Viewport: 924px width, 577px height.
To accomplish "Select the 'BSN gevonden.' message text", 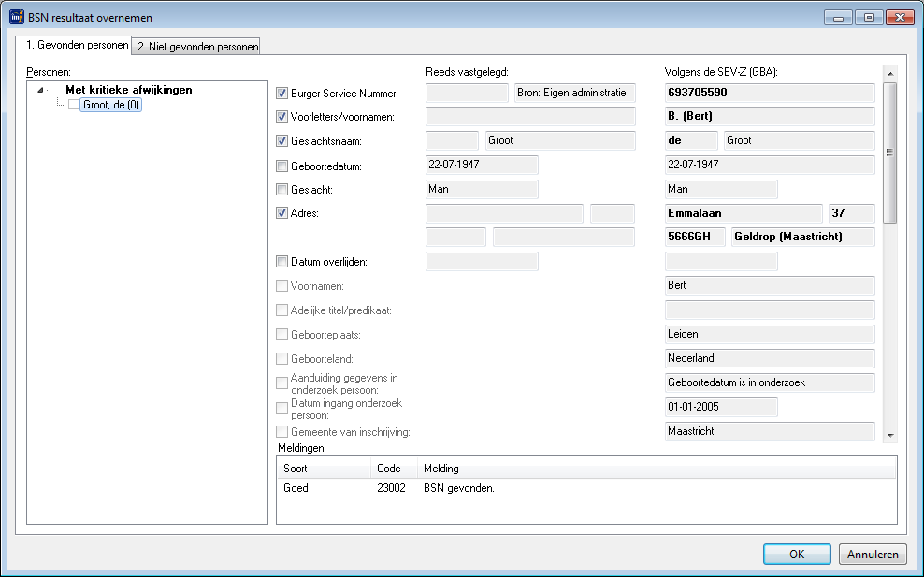I will coord(459,488).
